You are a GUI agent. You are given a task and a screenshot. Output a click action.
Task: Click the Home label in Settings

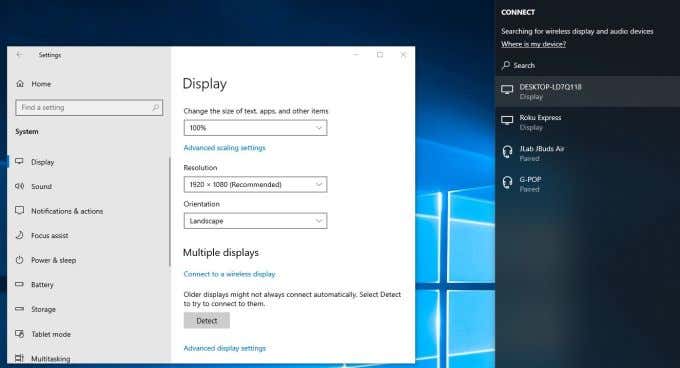(x=41, y=84)
